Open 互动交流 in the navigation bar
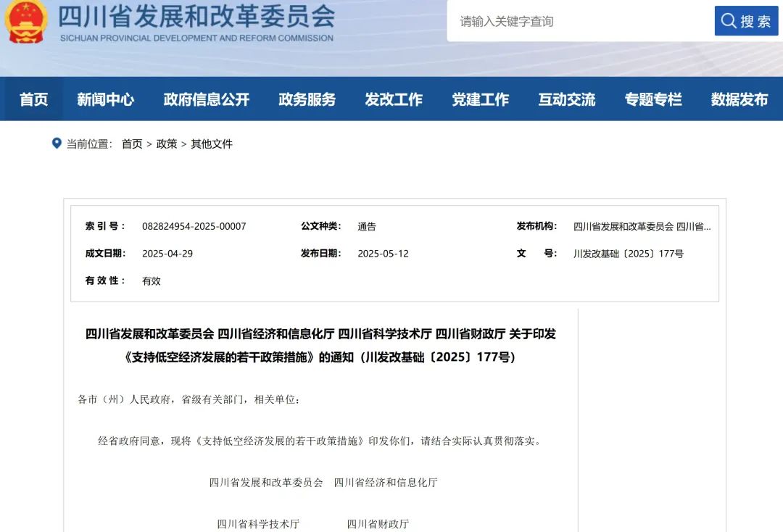This screenshot has width=783, height=532. [567, 99]
